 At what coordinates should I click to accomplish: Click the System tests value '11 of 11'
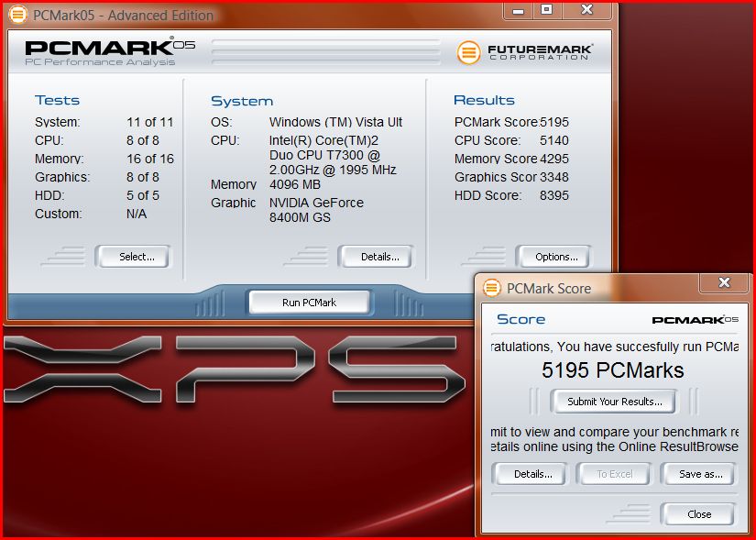pos(149,122)
